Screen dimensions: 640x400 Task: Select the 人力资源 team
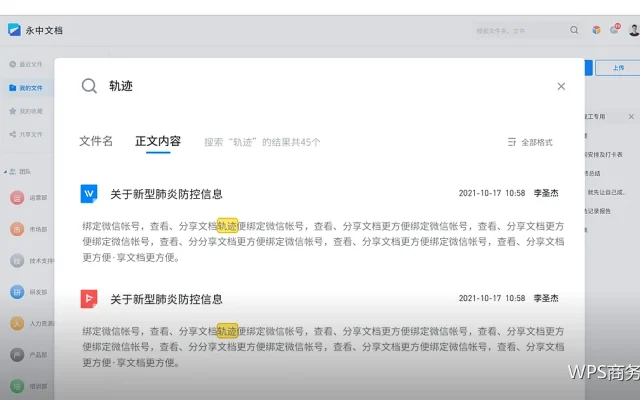pos(32,323)
